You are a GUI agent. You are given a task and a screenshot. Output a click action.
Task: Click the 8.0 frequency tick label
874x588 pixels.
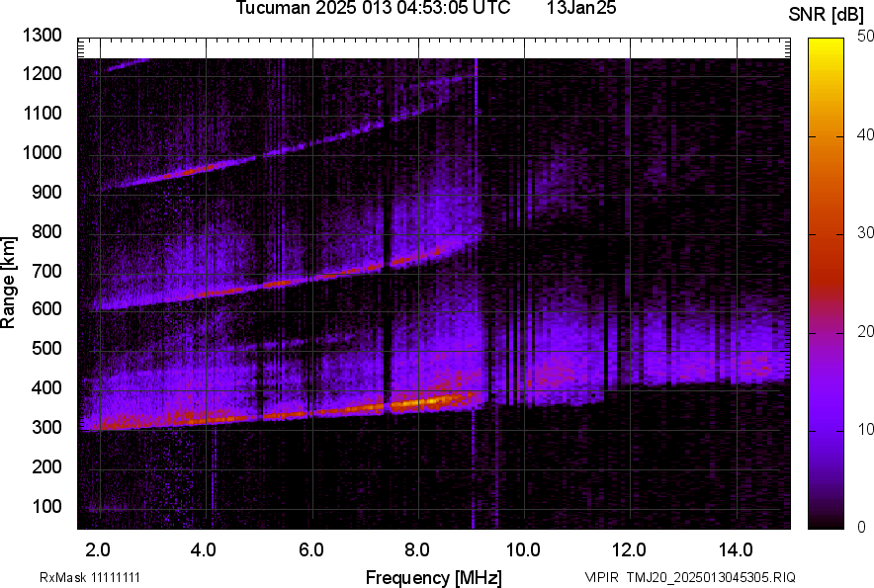416,549
